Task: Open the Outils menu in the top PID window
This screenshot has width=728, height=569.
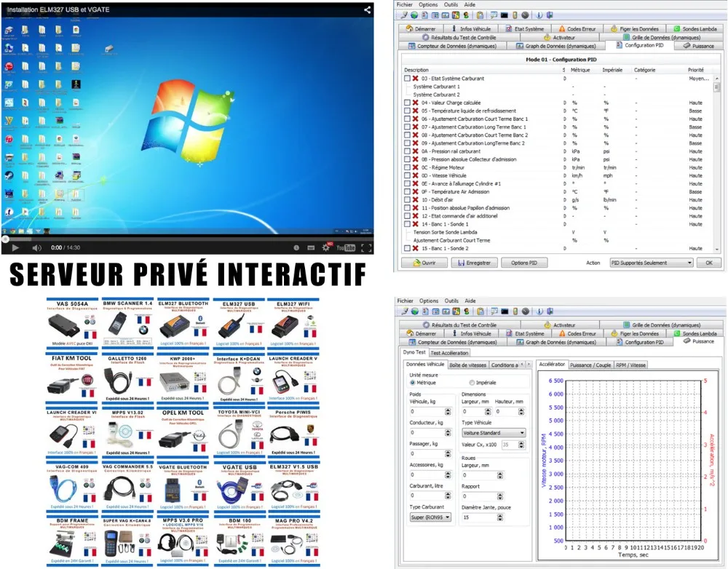Action: [x=451, y=4]
